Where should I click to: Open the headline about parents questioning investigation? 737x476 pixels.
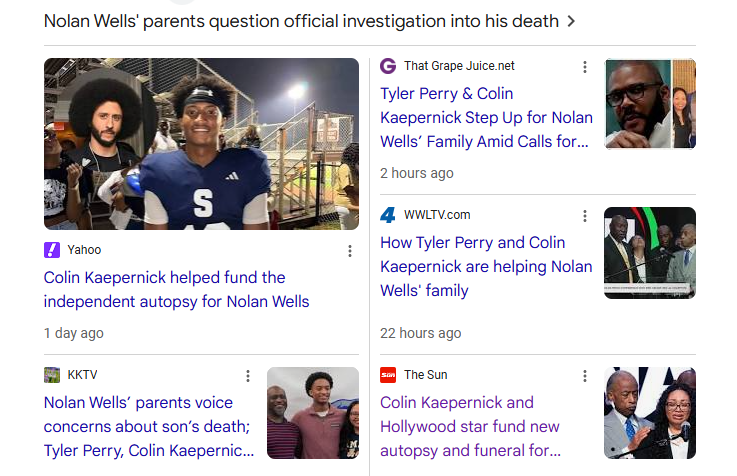301,21
